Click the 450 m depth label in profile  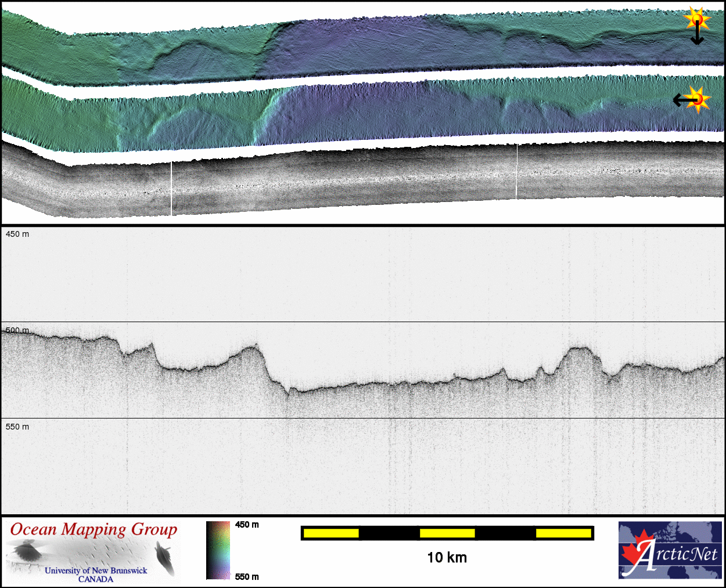tap(17, 234)
